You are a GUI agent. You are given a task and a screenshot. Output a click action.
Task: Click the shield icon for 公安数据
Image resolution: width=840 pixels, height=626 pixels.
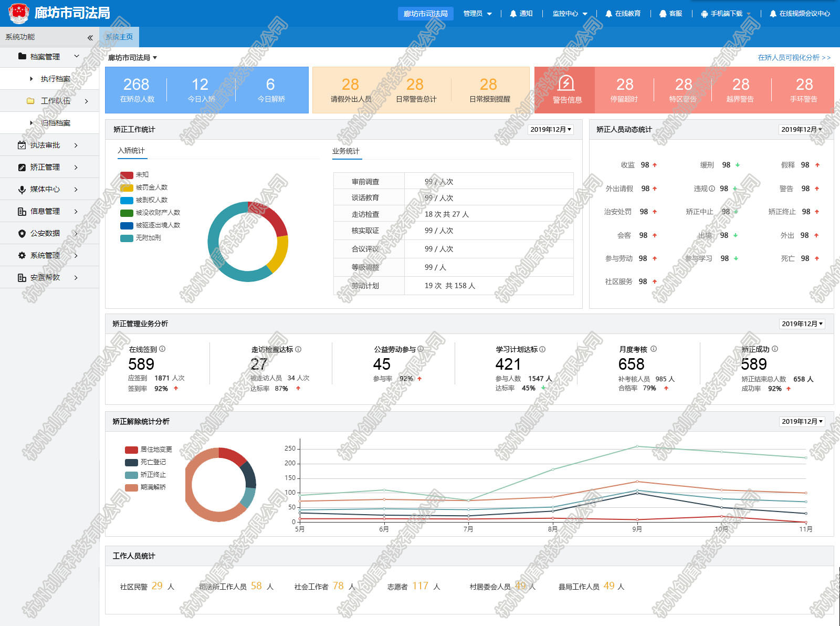point(22,234)
